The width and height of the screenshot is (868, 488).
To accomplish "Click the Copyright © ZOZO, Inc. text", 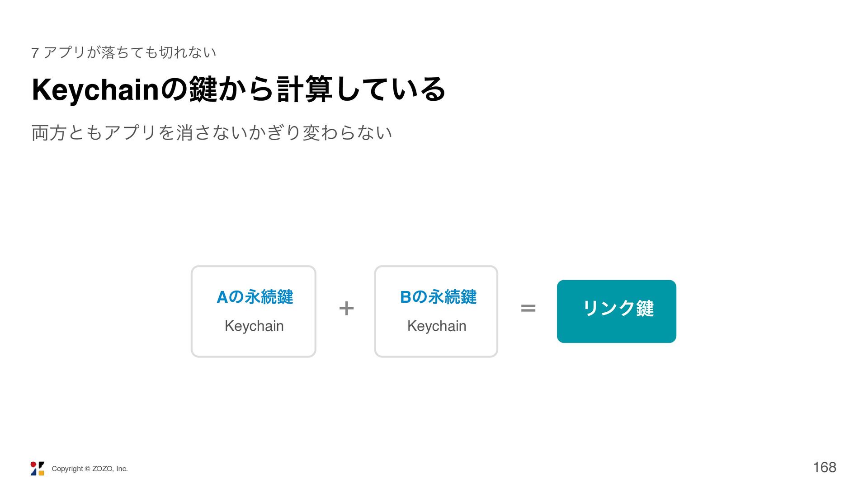I will tap(90, 469).
